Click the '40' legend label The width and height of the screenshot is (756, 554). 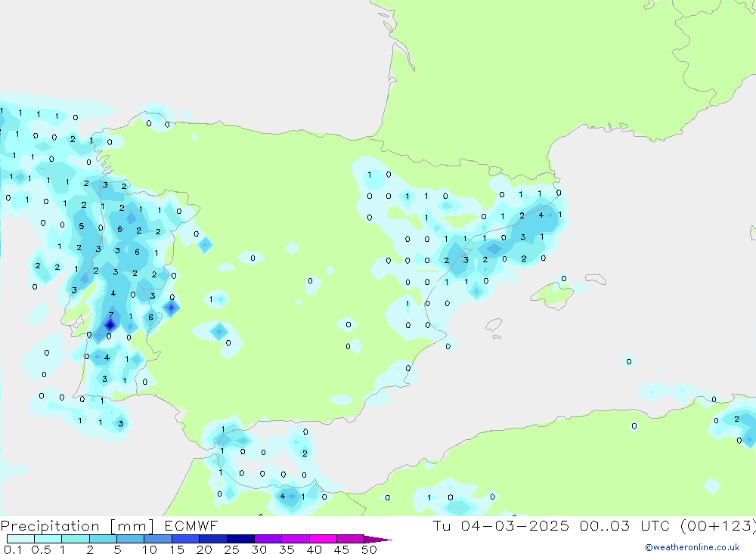point(314,549)
